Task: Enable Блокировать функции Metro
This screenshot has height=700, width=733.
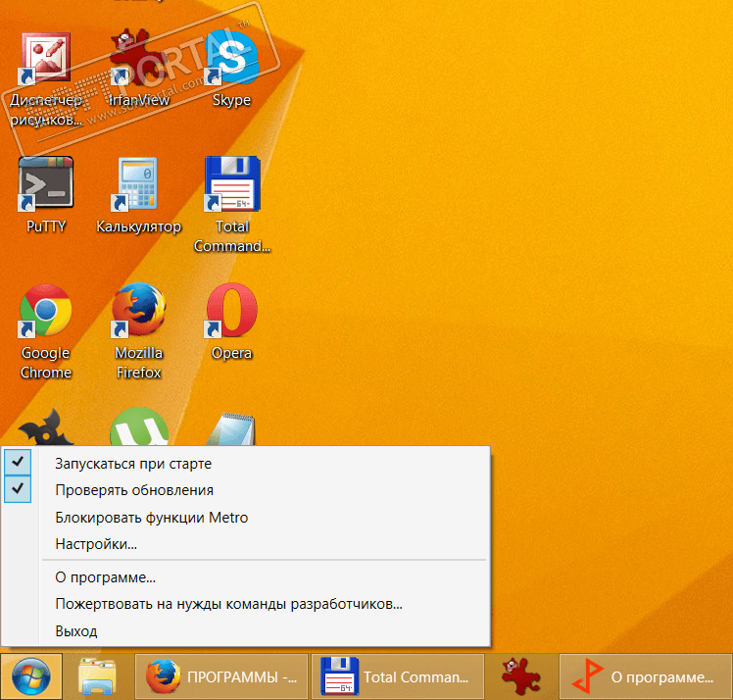Action: (245, 518)
